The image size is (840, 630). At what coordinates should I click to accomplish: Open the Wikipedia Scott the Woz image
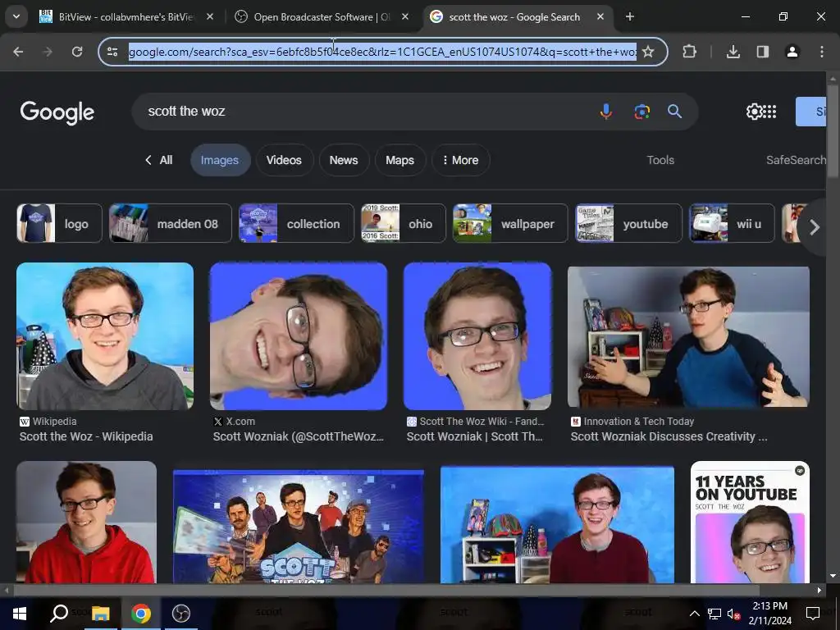105,336
